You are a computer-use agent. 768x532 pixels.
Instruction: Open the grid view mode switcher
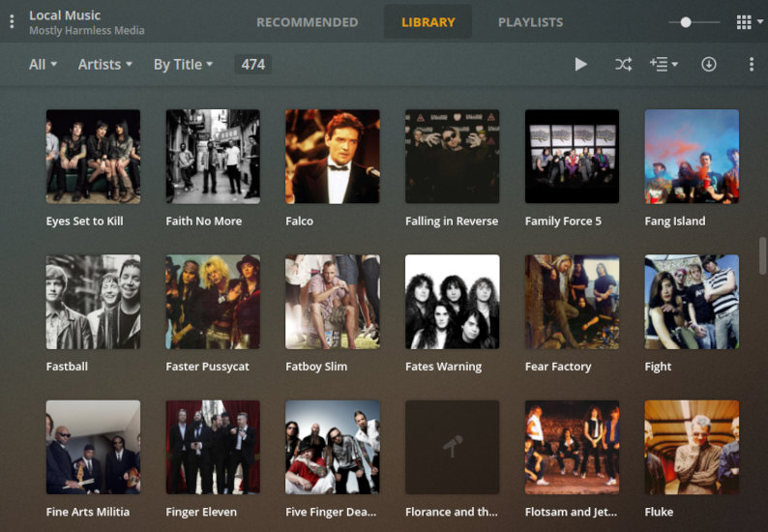[x=748, y=22]
